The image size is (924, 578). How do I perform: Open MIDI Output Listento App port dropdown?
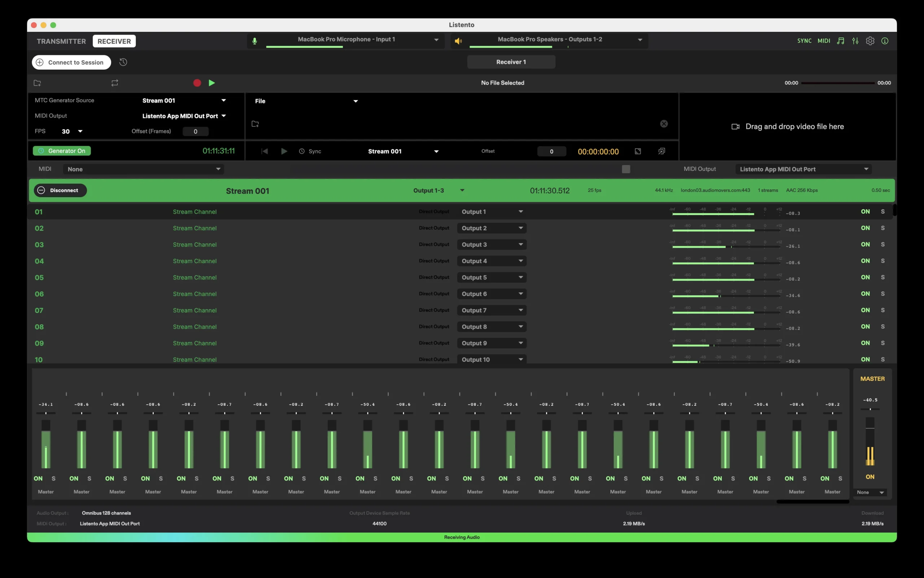(804, 169)
